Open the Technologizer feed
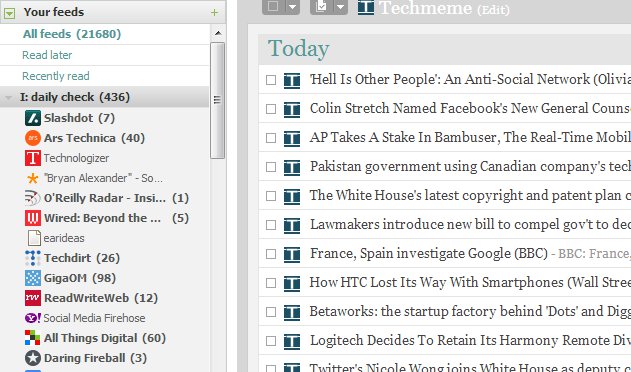Viewport: 631px width, 372px height. tap(76, 158)
